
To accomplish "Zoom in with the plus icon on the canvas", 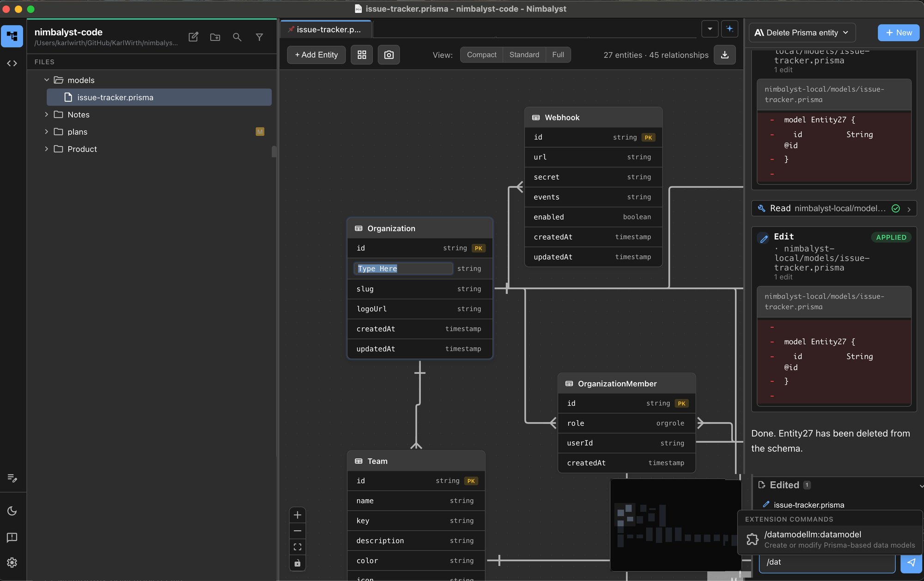I will [298, 514].
